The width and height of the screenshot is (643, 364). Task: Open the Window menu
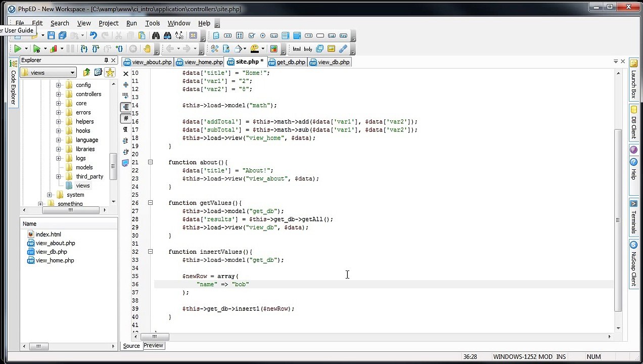click(x=179, y=23)
